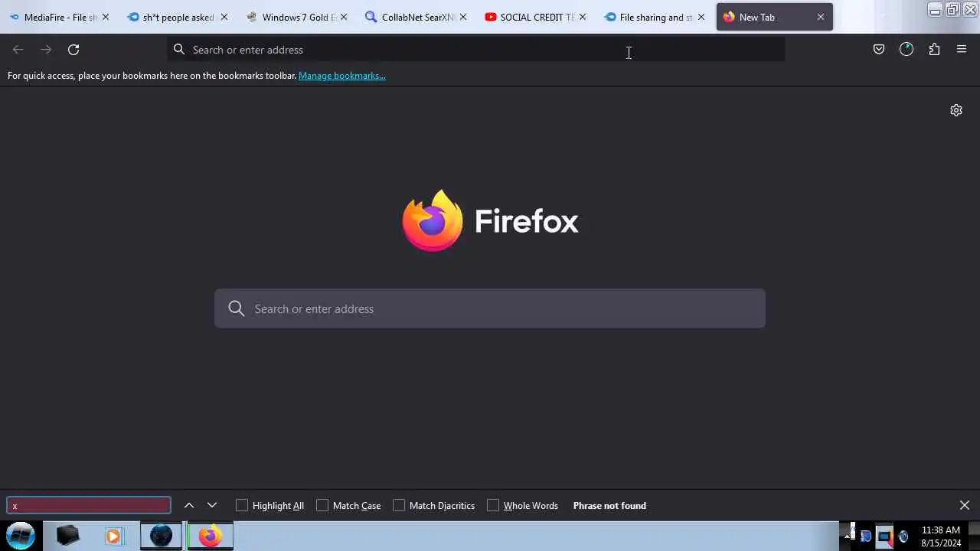The image size is (980, 551).
Task: Open the Firefox hamburger application menu
Action: (x=962, y=50)
